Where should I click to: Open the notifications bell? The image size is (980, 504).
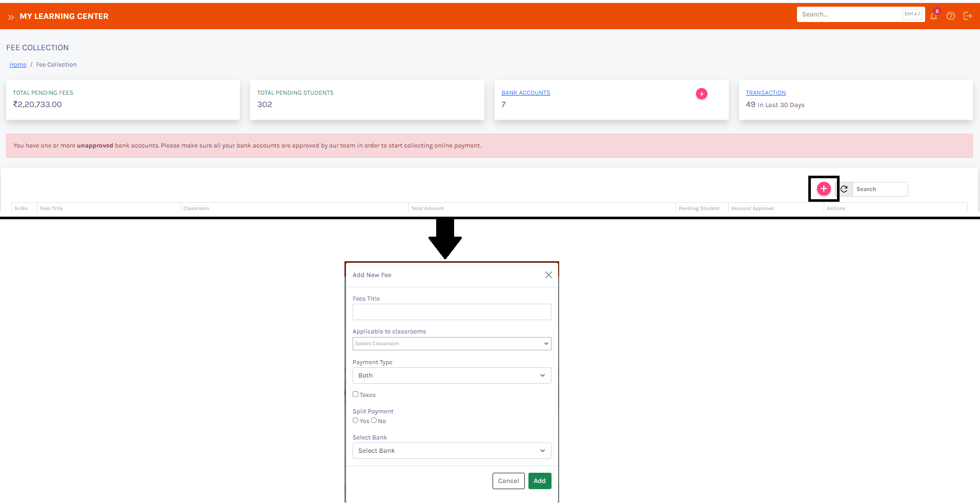pyautogui.click(x=933, y=16)
